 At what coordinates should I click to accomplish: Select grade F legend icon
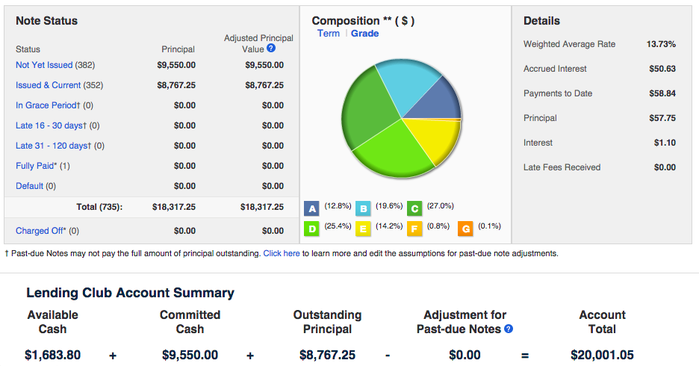pyautogui.click(x=414, y=229)
